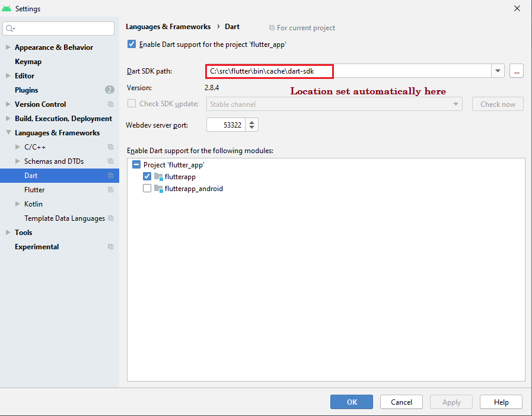
Task: Expand the Appearance & Behavior section
Action: pos(8,47)
